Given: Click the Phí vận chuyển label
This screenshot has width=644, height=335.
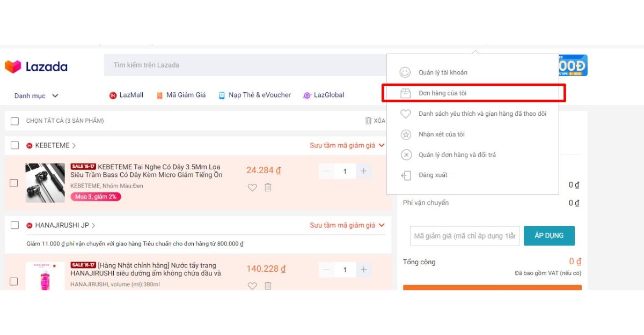Looking at the screenshot, I should (426, 203).
